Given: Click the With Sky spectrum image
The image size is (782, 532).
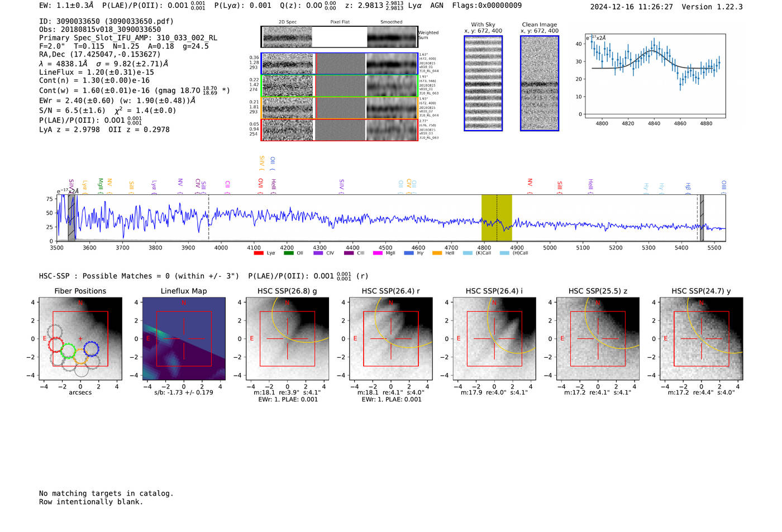Looking at the screenshot, I should (x=483, y=83).
